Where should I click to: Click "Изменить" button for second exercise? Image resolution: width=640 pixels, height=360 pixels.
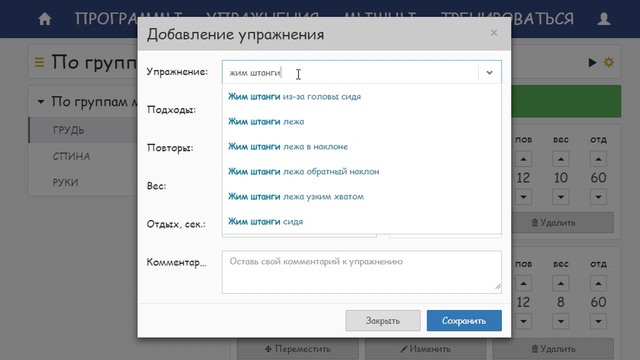click(x=425, y=349)
